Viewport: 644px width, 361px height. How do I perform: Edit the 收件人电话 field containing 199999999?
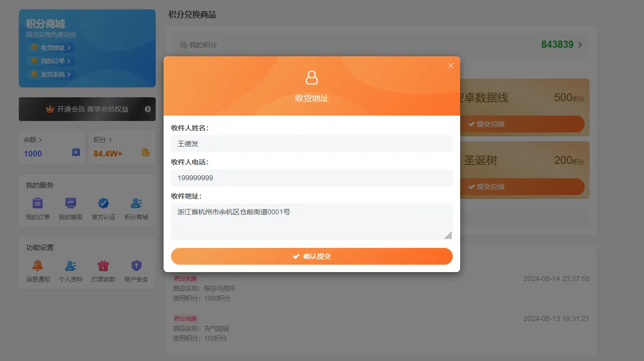click(312, 178)
